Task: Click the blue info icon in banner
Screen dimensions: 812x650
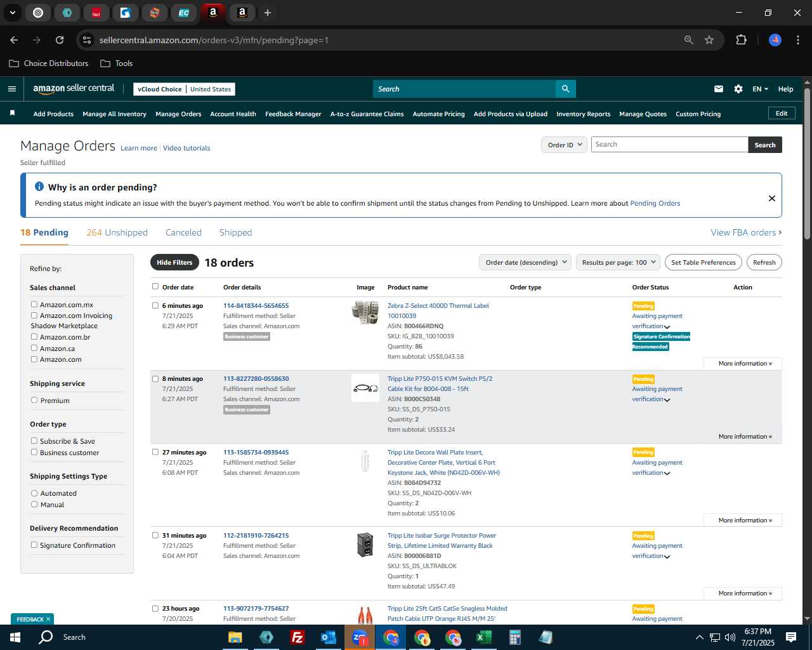Action: (39, 187)
